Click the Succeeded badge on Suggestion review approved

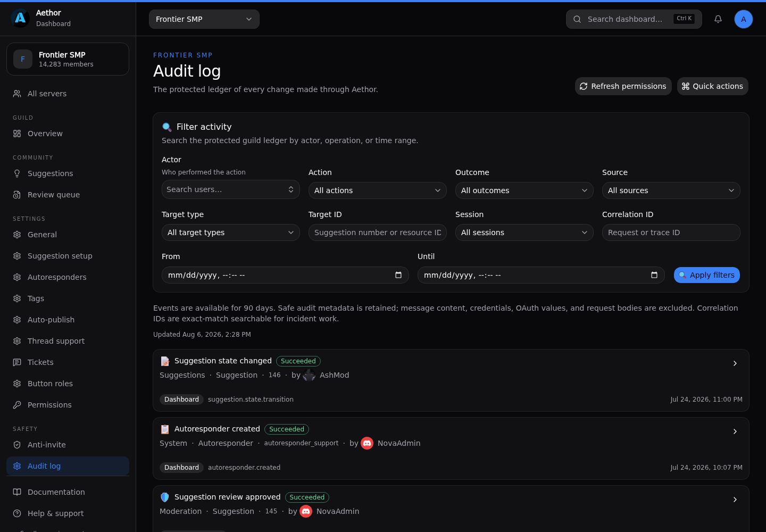[307, 497]
